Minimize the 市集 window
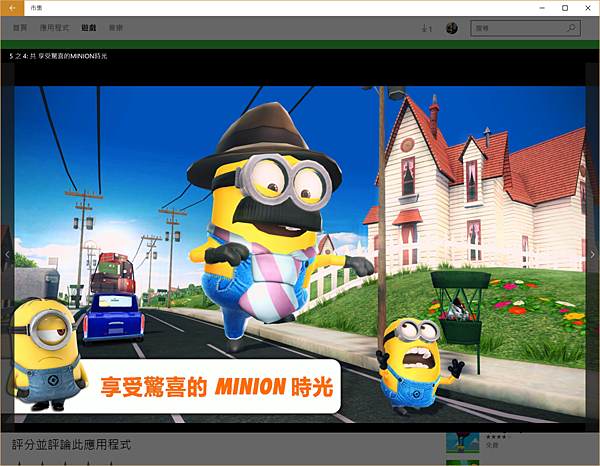 tap(542, 8)
